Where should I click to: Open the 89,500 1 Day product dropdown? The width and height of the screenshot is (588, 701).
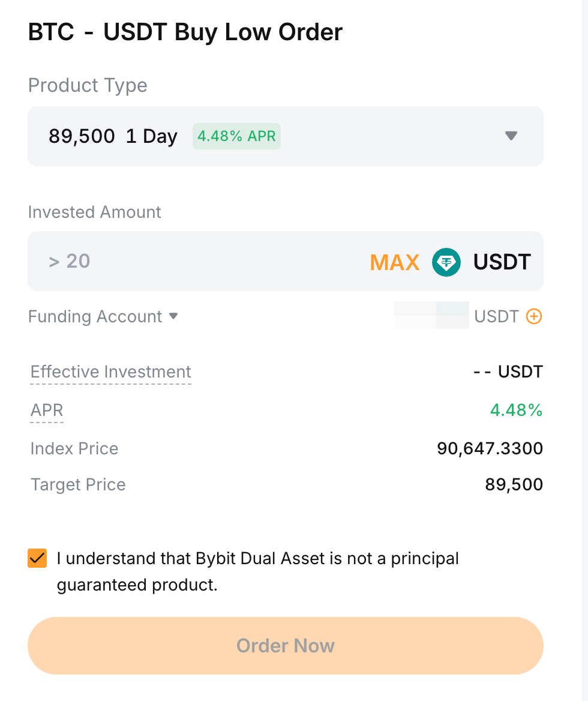[286, 136]
